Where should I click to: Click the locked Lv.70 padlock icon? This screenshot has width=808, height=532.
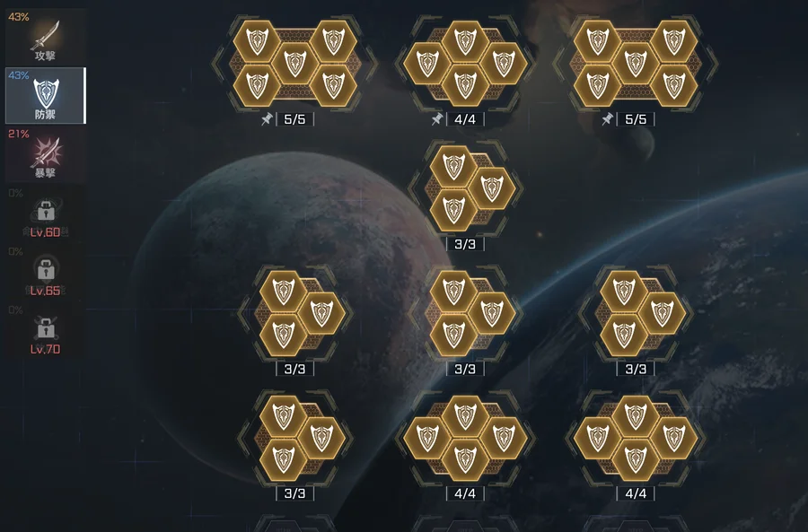[x=46, y=327]
